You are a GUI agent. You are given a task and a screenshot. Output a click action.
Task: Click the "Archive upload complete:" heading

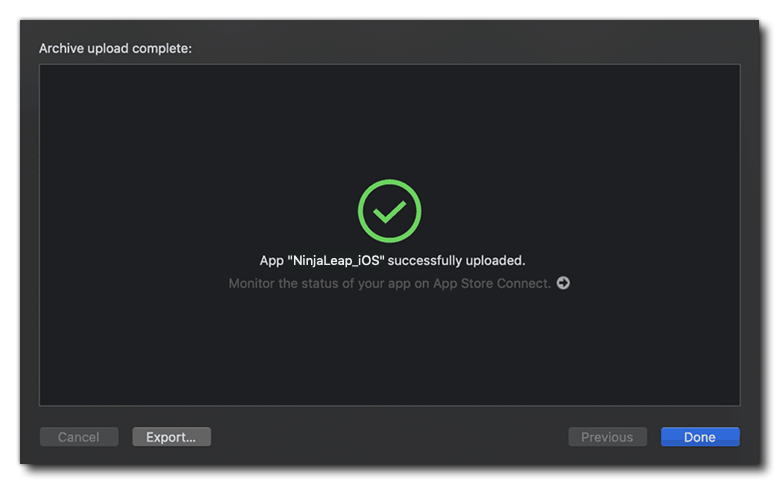click(115, 48)
